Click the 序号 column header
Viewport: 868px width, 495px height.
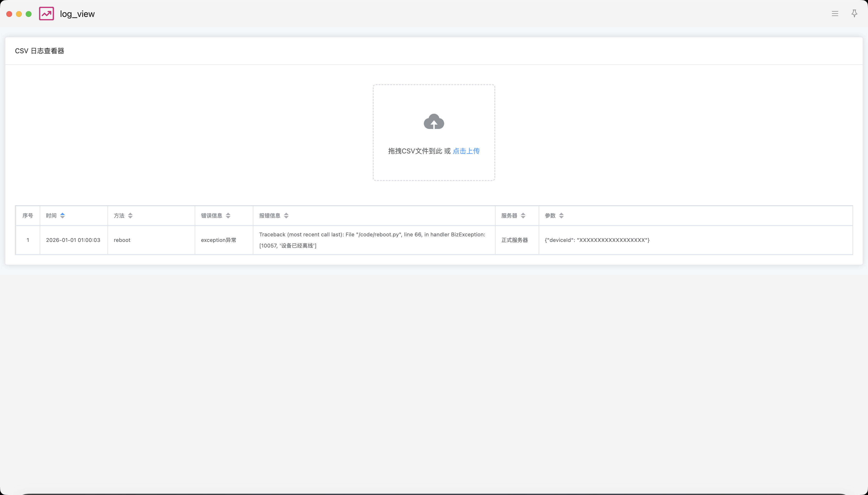28,216
